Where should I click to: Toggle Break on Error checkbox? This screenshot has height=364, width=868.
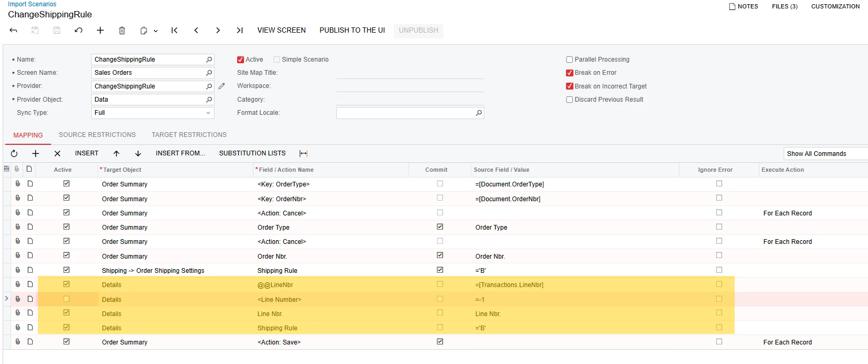[569, 73]
